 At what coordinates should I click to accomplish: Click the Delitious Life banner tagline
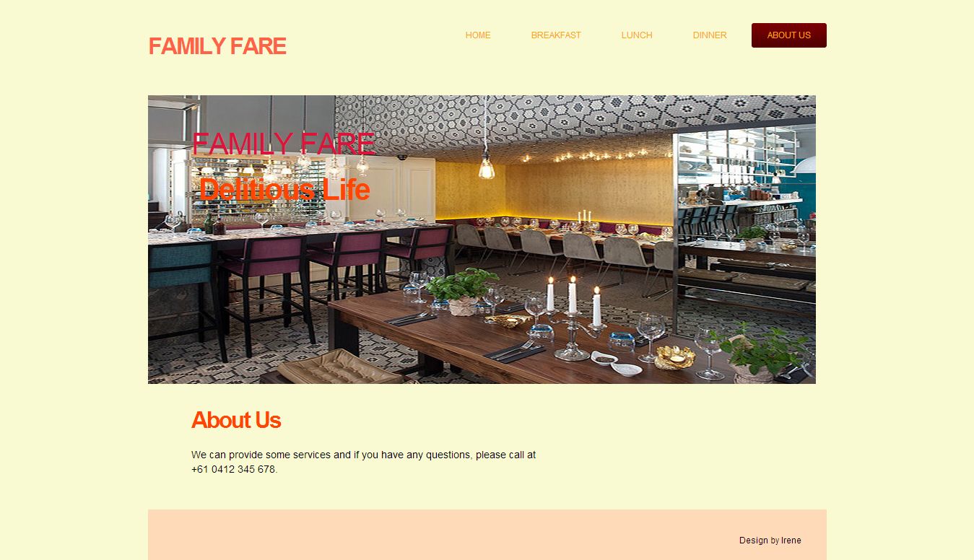click(284, 190)
